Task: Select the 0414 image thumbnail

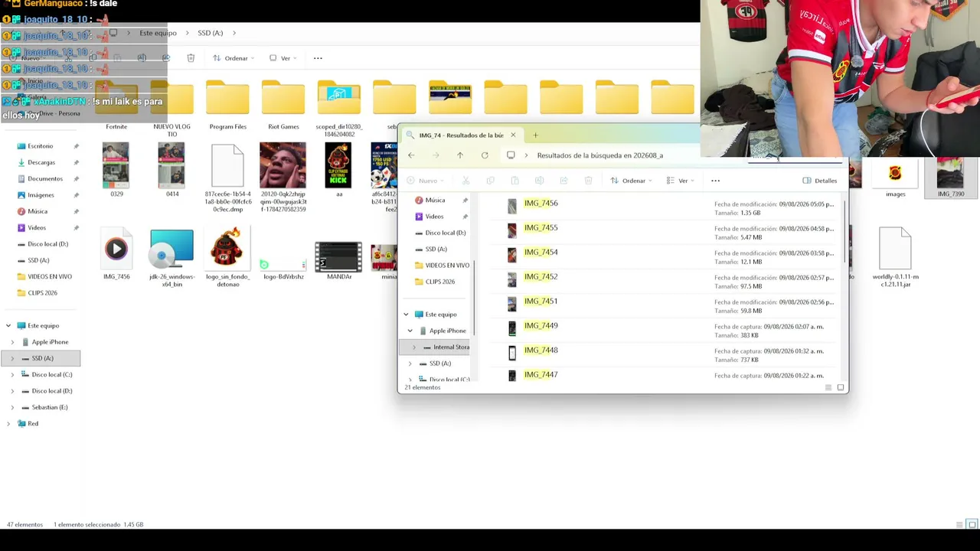Action: 171,170
